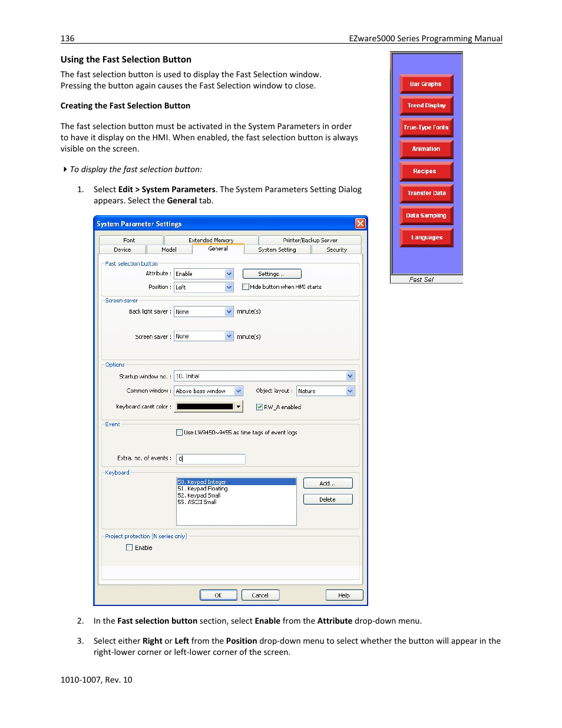Image resolution: width=562 pixels, height=728 pixels.
Task: Check Use LW9450~9455 as time tags
Action: [x=180, y=432]
